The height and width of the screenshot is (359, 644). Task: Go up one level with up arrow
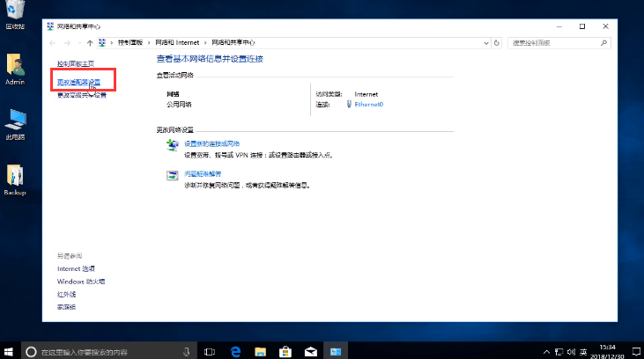[x=90, y=42]
